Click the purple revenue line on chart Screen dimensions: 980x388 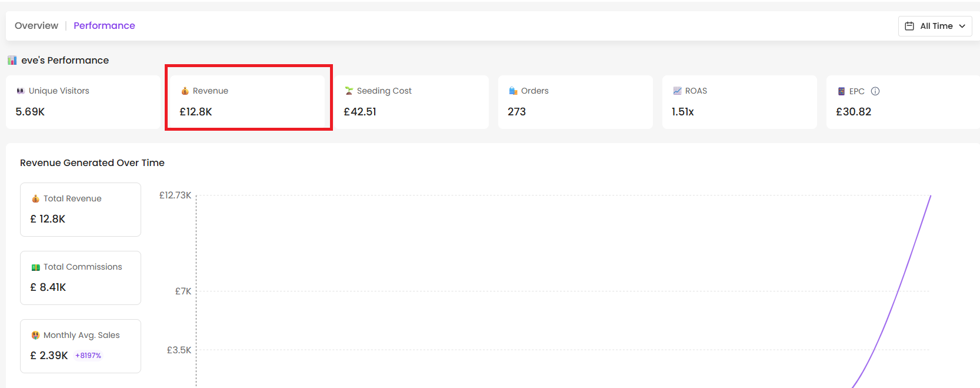900,288
